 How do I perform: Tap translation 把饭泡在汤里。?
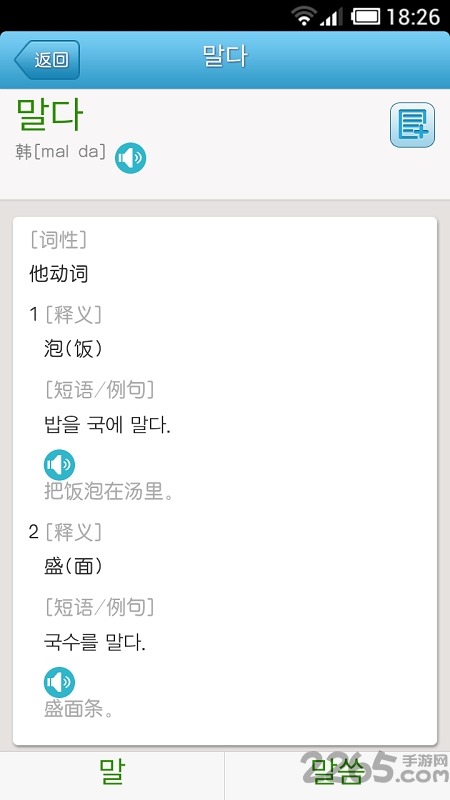pyautogui.click(x=109, y=492)
